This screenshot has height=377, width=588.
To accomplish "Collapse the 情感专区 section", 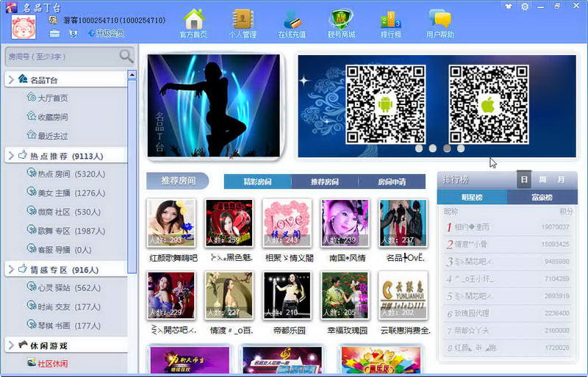I will click(x=11, y=269).
